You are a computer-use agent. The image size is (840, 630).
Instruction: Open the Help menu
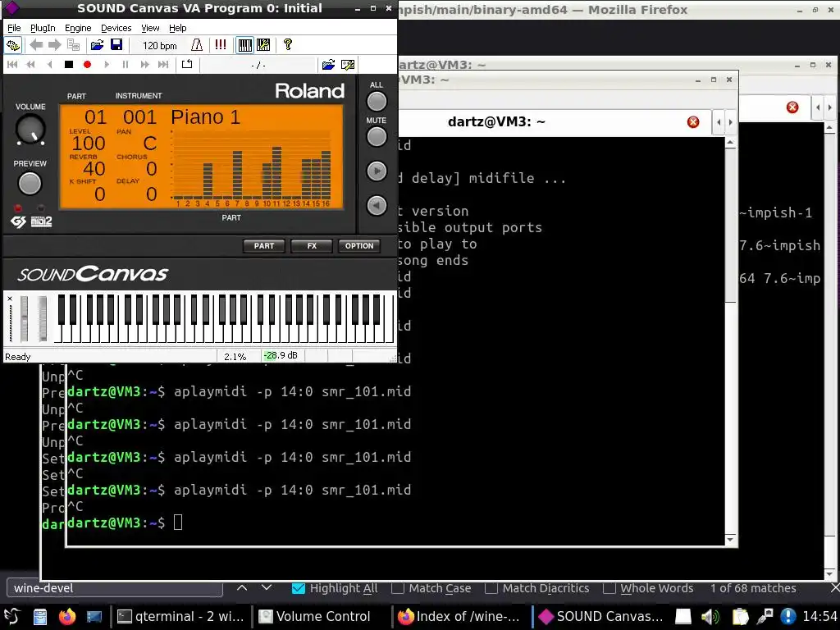point(178,29)
